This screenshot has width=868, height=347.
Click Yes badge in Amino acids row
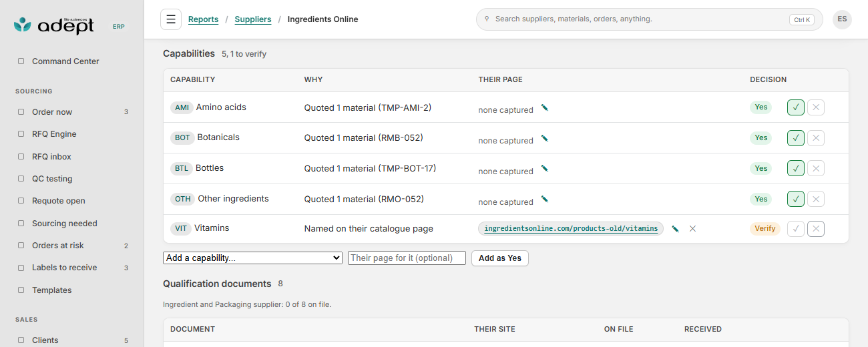761,107
